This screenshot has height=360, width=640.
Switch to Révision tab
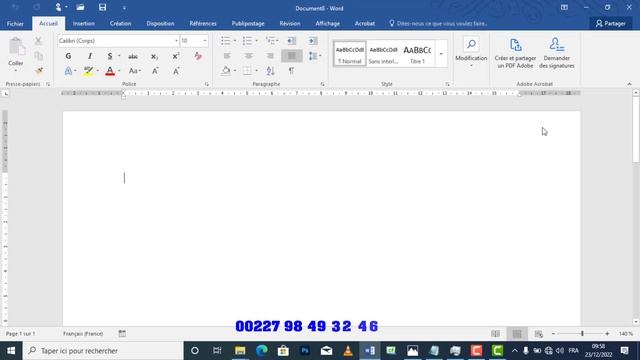pyautogui.click(x=290, y=24)
